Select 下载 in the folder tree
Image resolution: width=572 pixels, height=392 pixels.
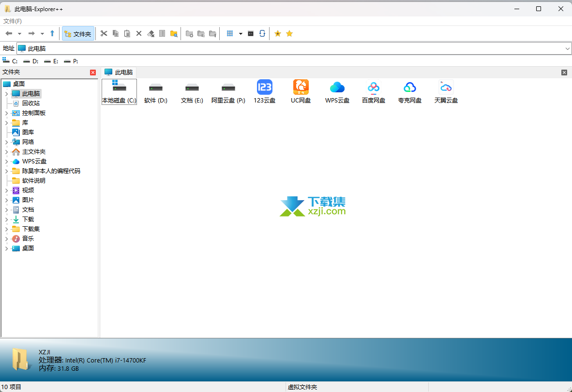pyautogui.click(x=28, y=219)
